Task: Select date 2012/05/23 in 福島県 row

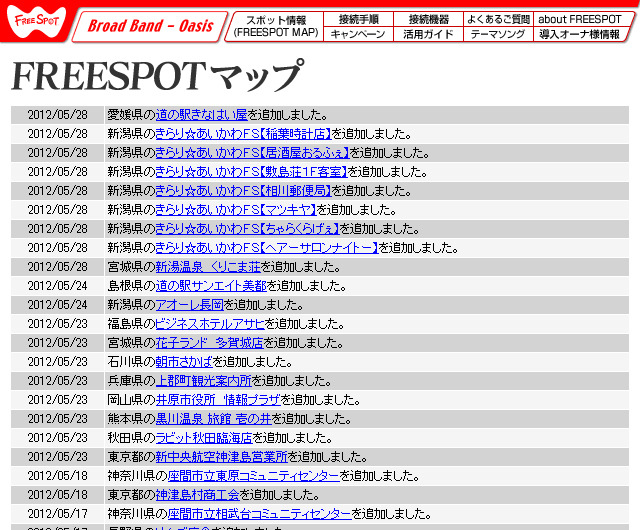Action: coord(58,324)
